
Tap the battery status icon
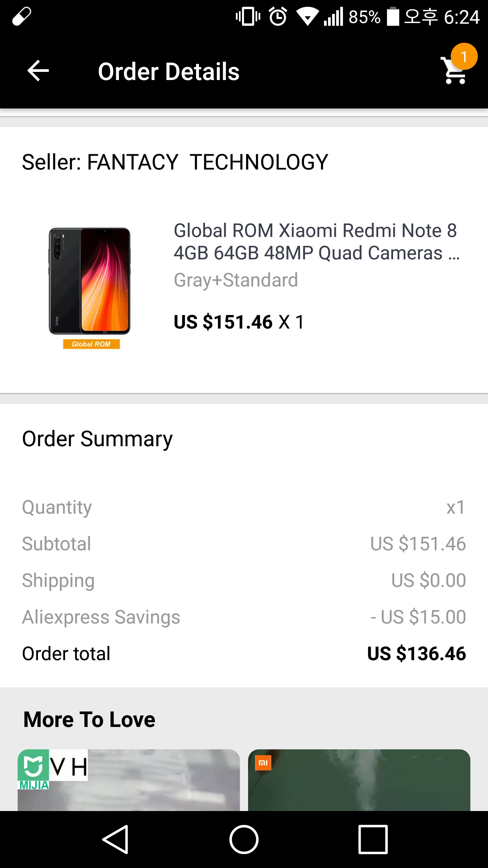pyautogui.click(x=393, y=16)
